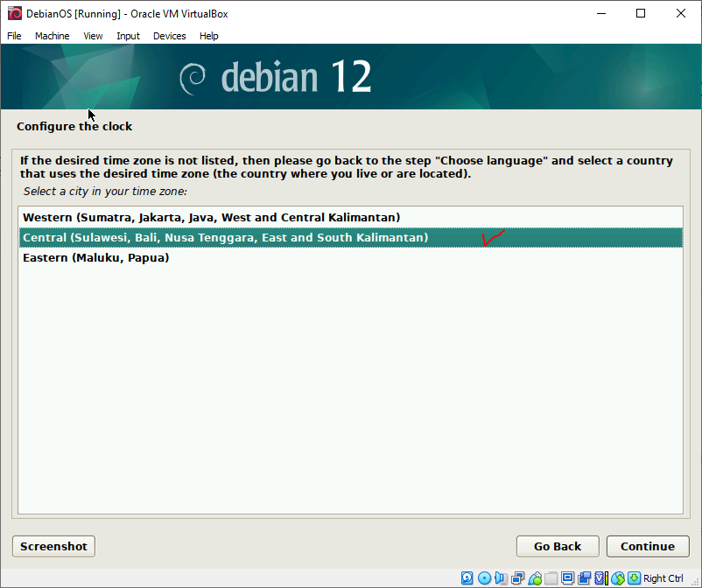Screen dimensions: 702x588
Task: Select Eastern (Maluku, Papua) time zone
Action: [x=350, y=258]
